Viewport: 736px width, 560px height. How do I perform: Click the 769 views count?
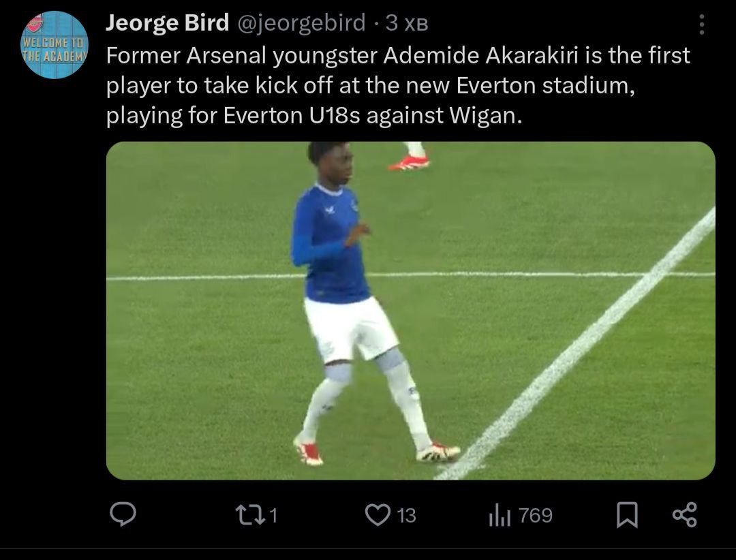(535, 516)
